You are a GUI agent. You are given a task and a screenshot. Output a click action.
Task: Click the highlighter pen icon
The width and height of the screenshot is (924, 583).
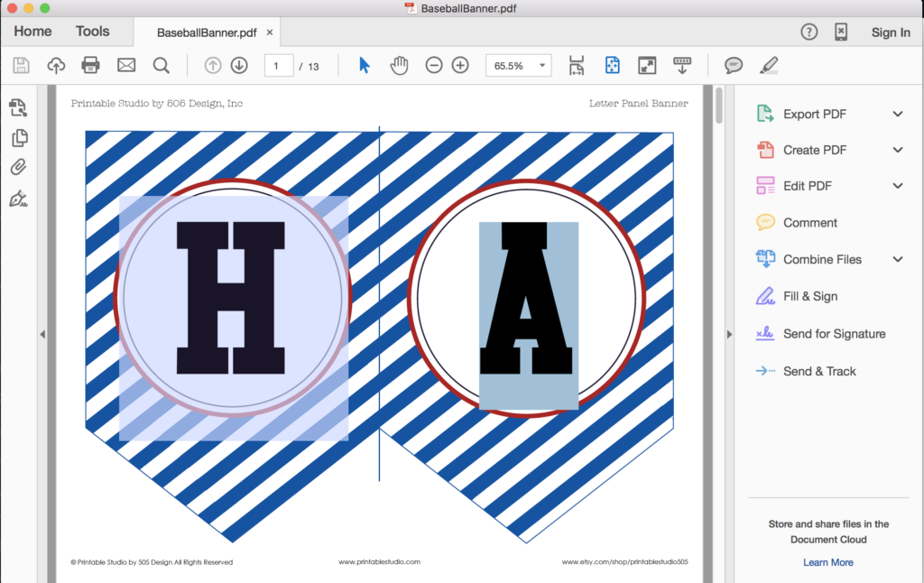coord(768,65)
